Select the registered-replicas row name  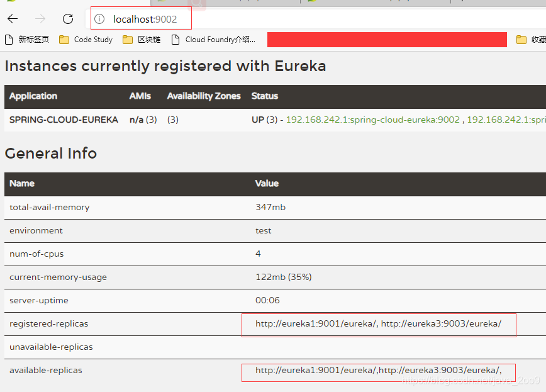[x=49, y=323]
